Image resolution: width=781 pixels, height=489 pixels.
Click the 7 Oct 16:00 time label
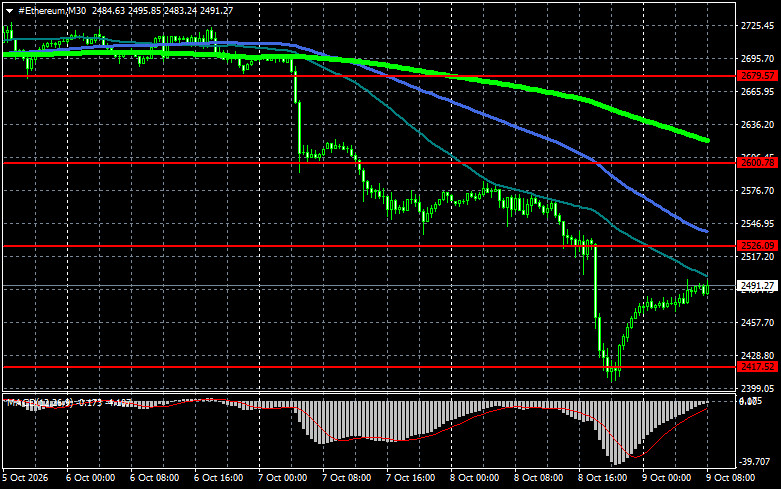(411, 478)
